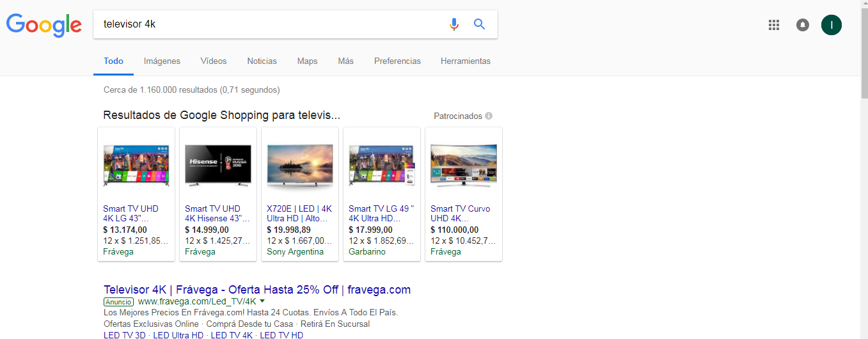Follow the LED Ultra HD sitelink
The height and width of the screenshot is (339, 868).
click(178, 335)
